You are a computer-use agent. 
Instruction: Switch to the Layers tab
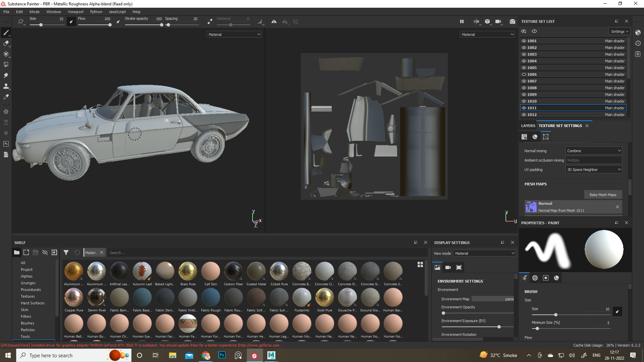click(x=528, y=126)
